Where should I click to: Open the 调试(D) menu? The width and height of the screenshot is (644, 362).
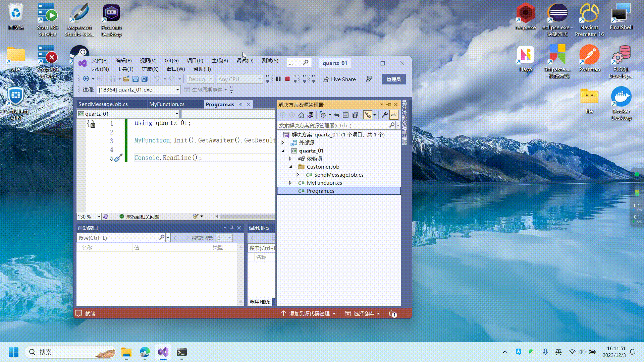point(245,61)
